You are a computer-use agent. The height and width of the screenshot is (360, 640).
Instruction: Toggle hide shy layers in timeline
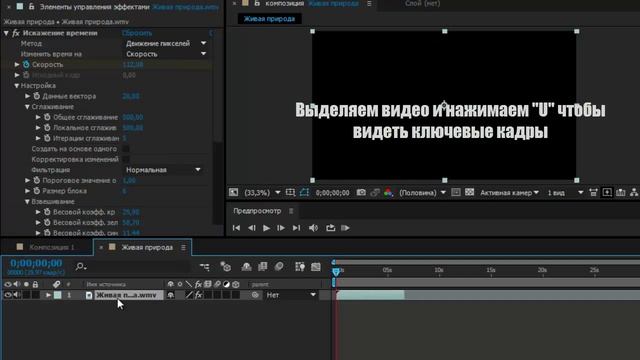tap(247, 267)
